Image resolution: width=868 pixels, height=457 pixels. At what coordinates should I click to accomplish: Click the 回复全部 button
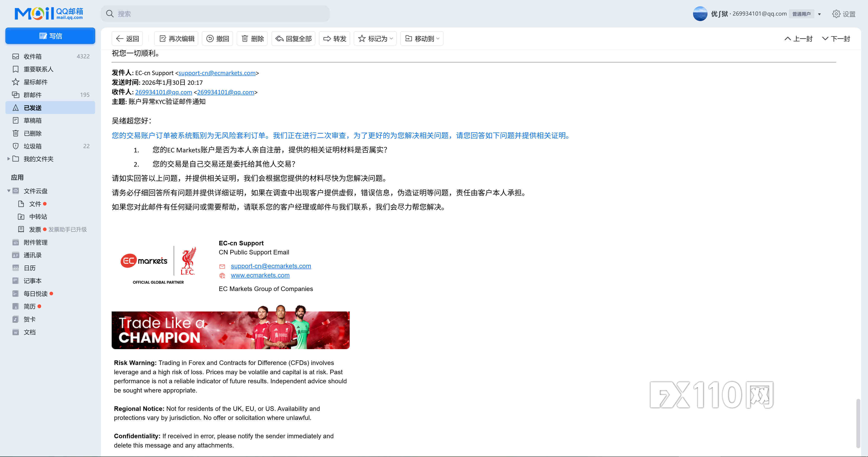pos(293,39)
